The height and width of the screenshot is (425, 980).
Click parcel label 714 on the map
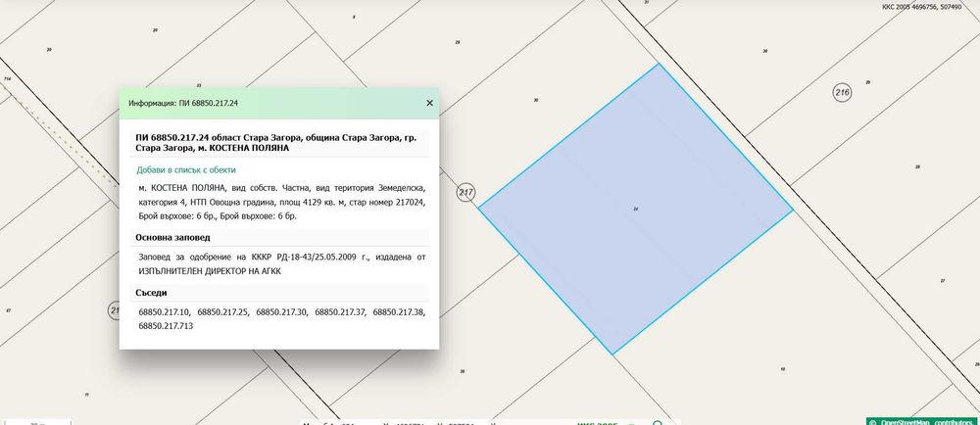(x=8, y=79)
